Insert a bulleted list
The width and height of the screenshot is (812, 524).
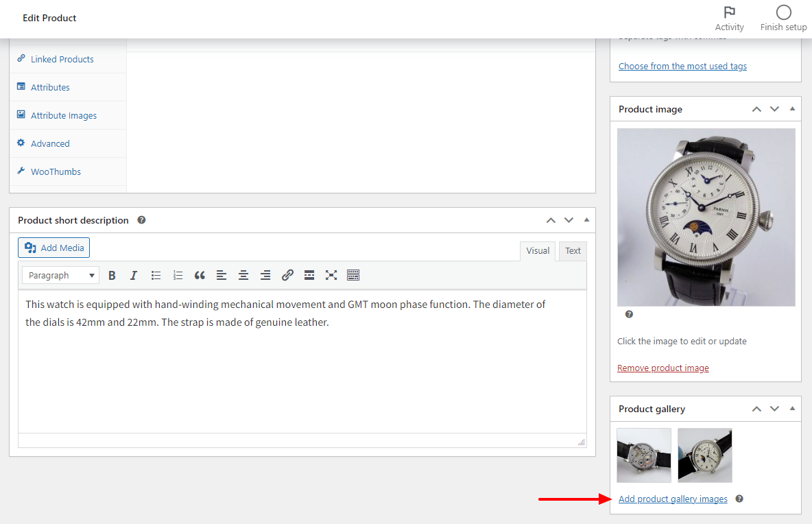[156, 275]
